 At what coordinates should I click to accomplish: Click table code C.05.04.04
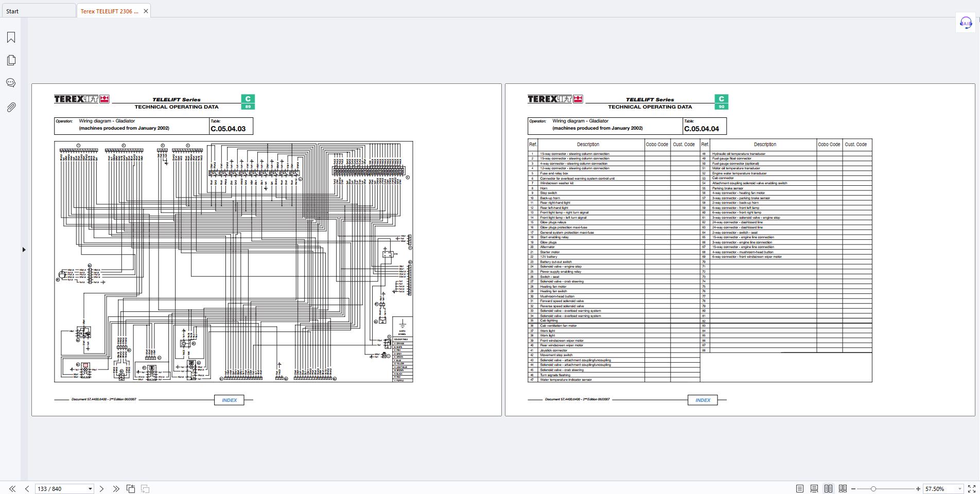[702, 129]
